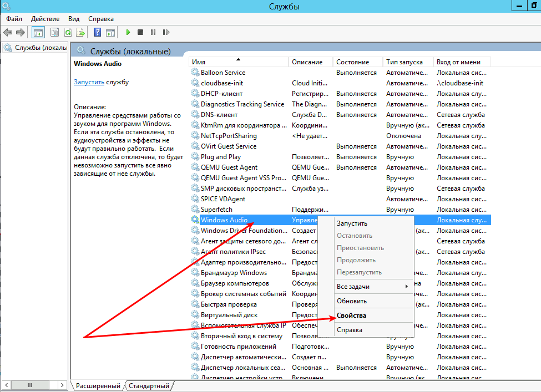Click the Pause service toolbar icon

[x=153, y=33]
